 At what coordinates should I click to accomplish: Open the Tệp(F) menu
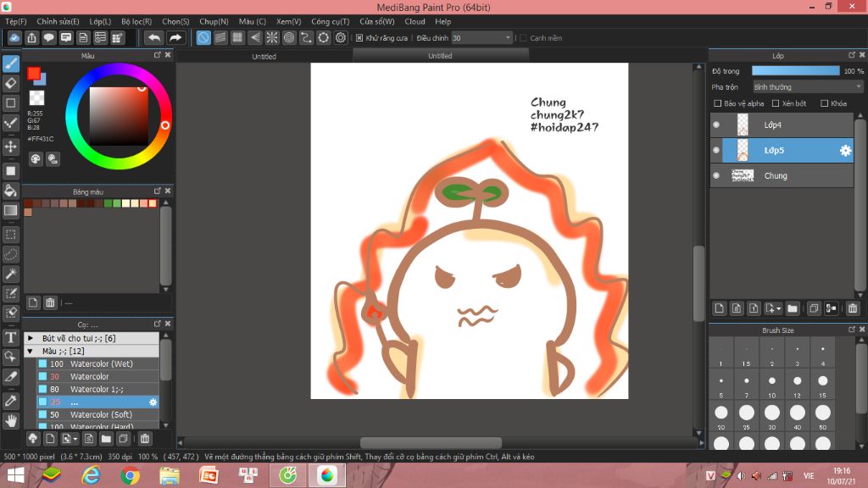point(16,21)
